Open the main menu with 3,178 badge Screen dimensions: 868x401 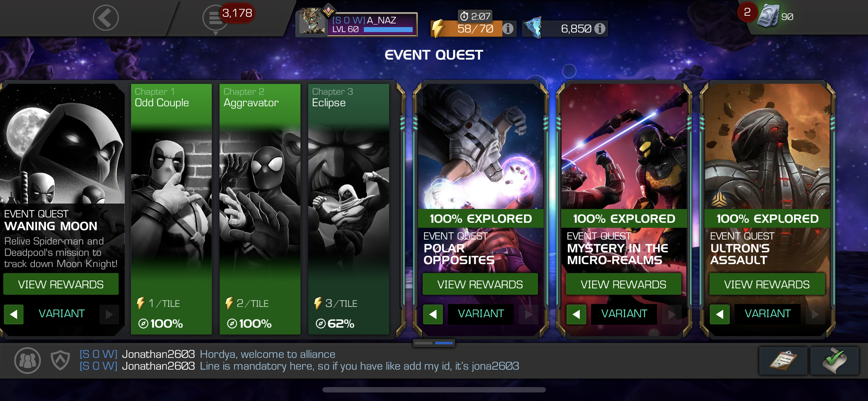point(215,19)
